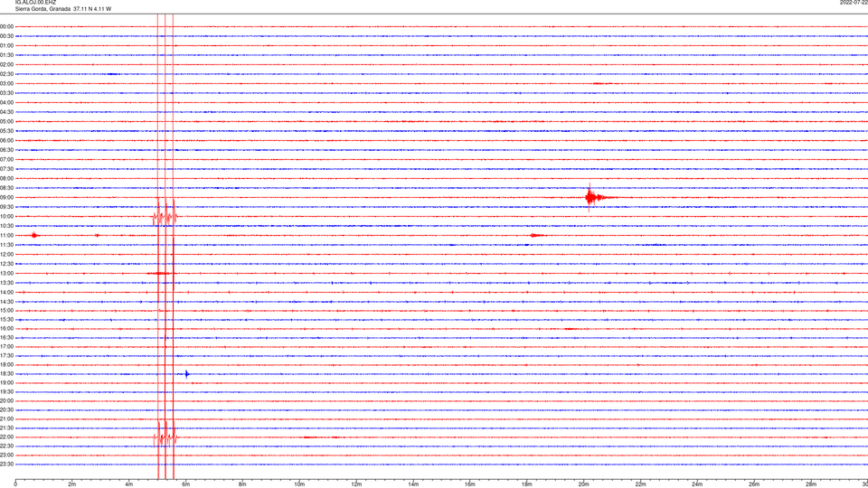Click the station text 'Sierra Gorda, Granada 37.11 N 4.11 W'
This screenshot has width=868, height=488.
coord(63,9)
